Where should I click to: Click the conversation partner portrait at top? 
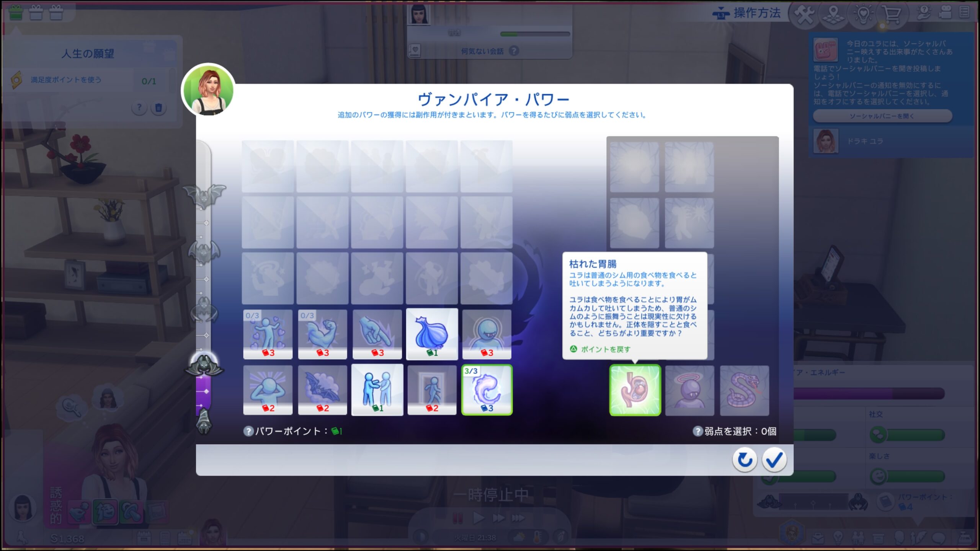click(418, 15)
